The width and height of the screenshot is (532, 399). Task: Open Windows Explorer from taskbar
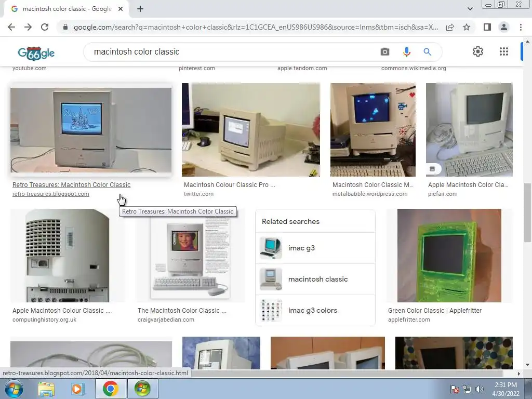point(46,389)
